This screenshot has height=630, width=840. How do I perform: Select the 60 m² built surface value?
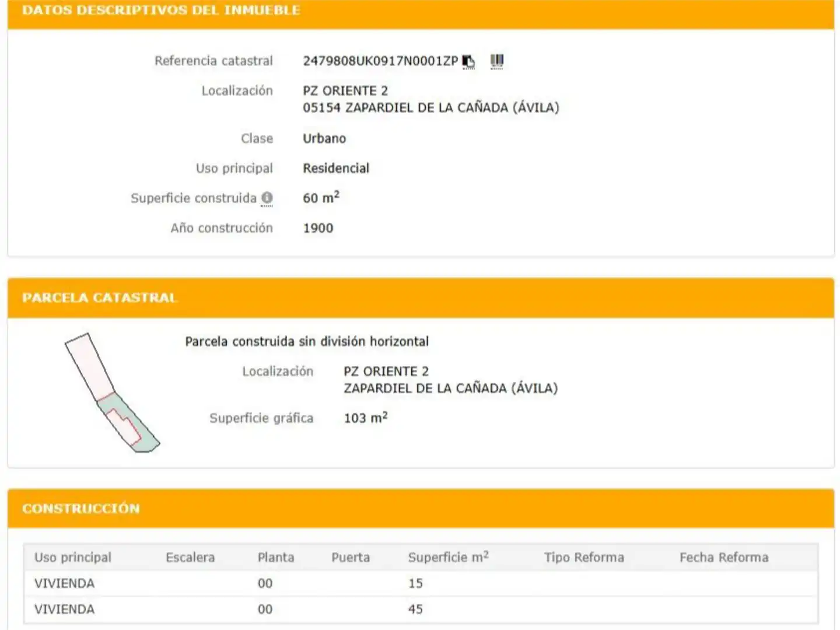321,197
